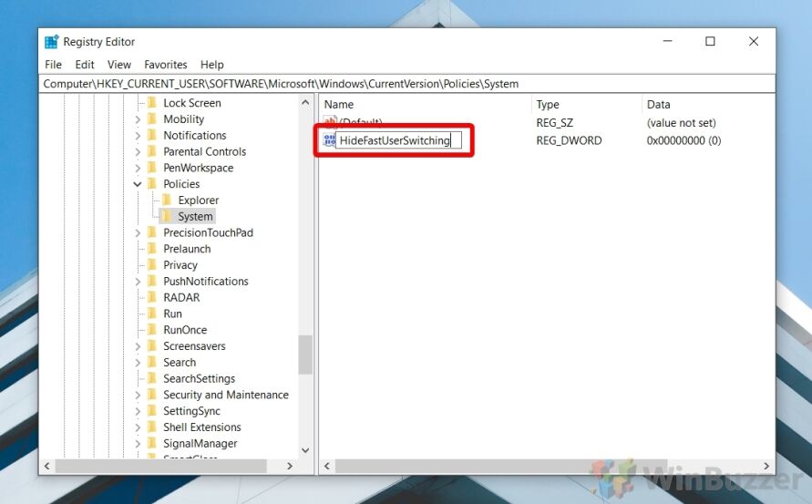The image size is (812, 504).
Task: Click the Shell Extensions folder icon
Action: pos(152,427)
